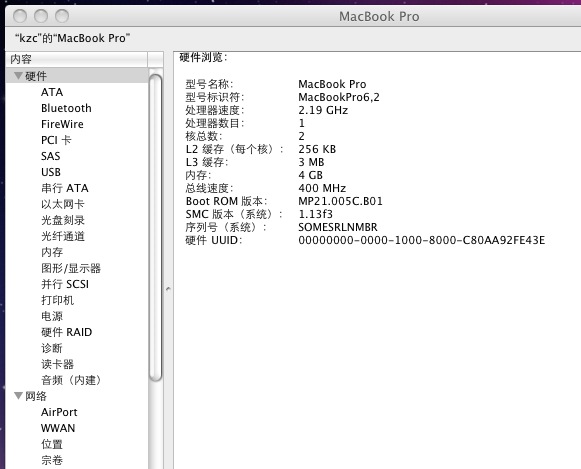Click the sidebar vertical scrollbar thumb
The image size is (581, 469).
pyautogui.click(x=155, y=227)
